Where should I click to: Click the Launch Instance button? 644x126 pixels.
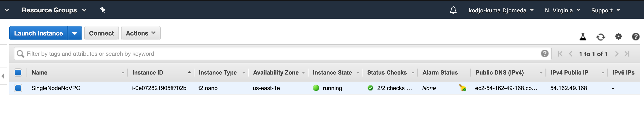pyautogui.click(x=38, y=33)
